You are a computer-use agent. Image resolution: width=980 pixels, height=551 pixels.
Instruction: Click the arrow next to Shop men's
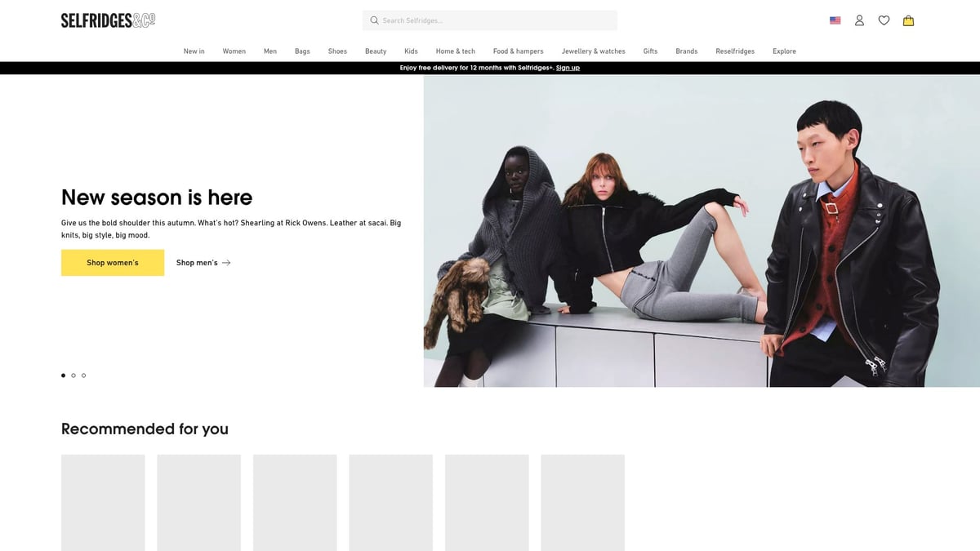tap(226, 263)
